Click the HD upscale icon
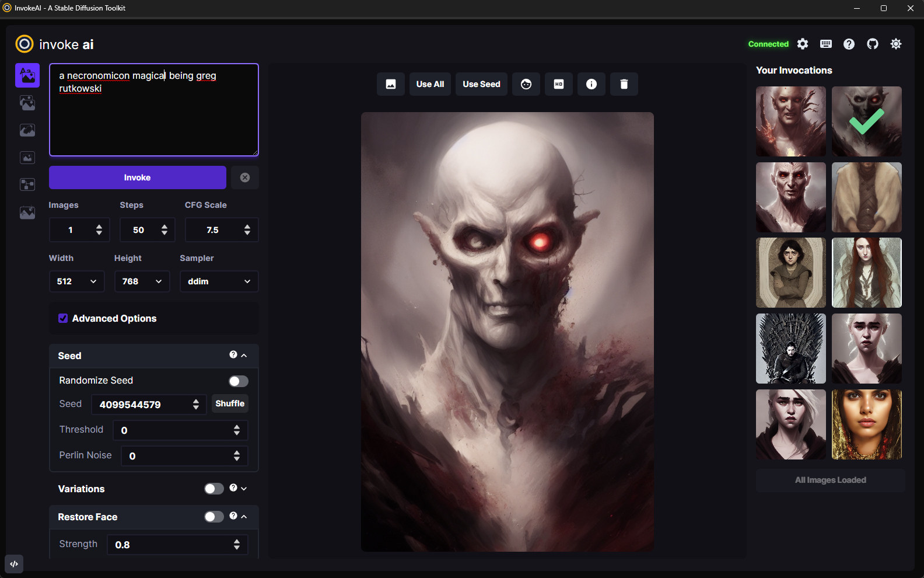This screenshot has height=578, width=924. [x=559, y=84]
